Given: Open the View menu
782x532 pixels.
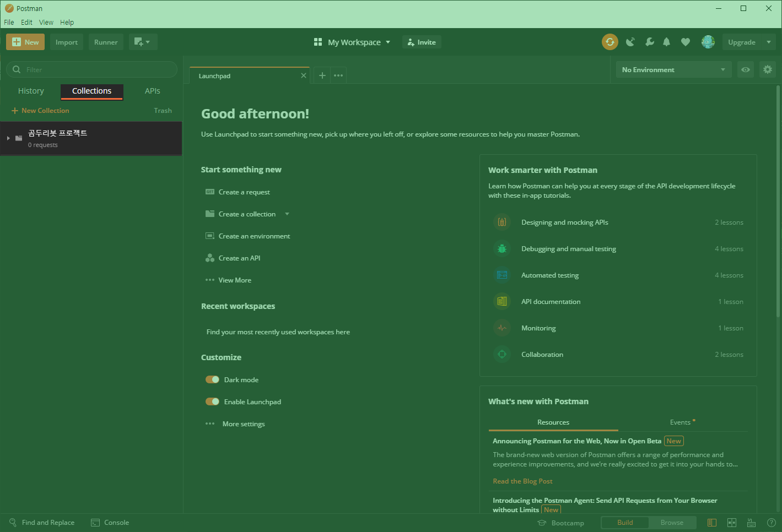Looking at the screenshot, I should pos(46,23).
